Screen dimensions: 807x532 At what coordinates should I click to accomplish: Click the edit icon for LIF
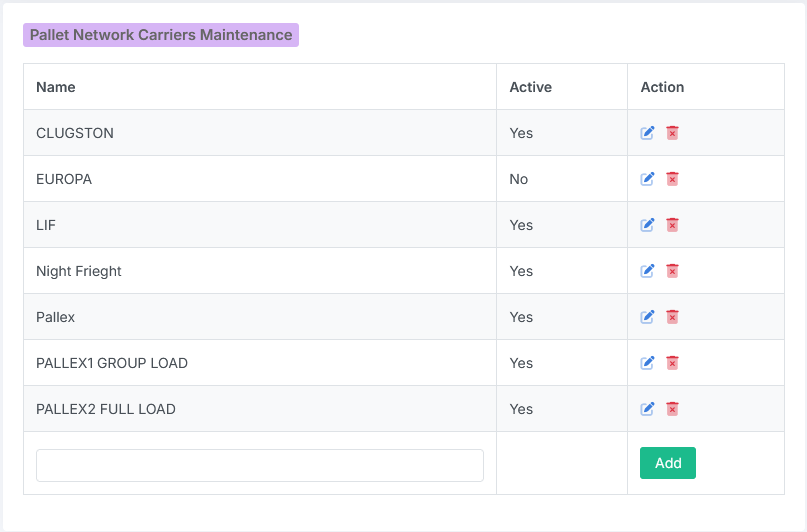[x=647, y=225]
